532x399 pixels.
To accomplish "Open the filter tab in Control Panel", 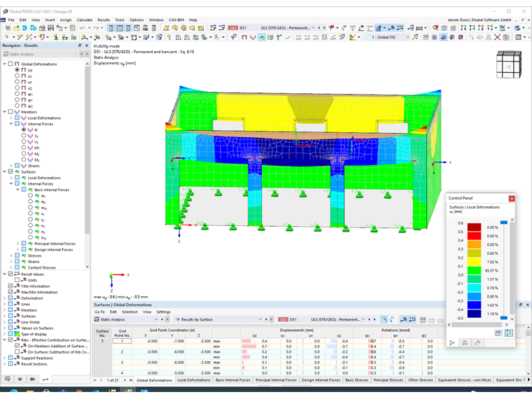I will pos(477,343).
